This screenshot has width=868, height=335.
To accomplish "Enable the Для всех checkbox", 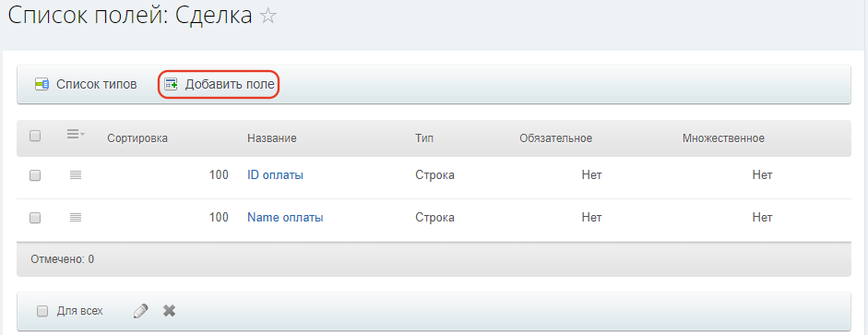I will tap(42, 311).
